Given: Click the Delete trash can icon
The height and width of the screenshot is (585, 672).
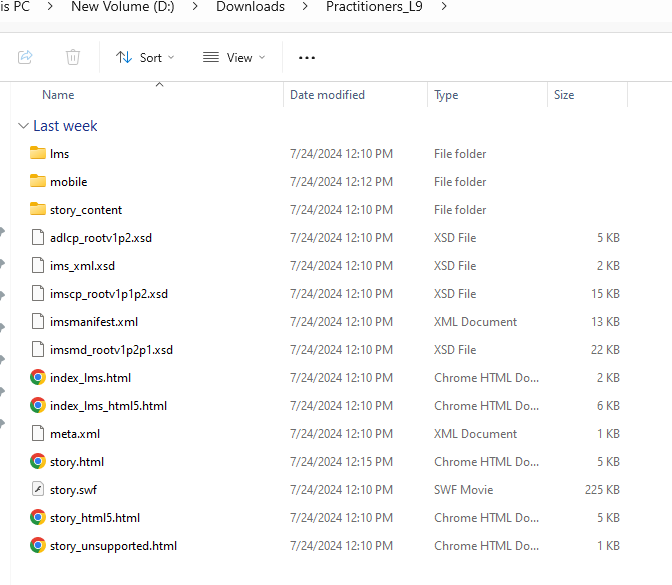Looking at the screenshot, I should point(73,57).
